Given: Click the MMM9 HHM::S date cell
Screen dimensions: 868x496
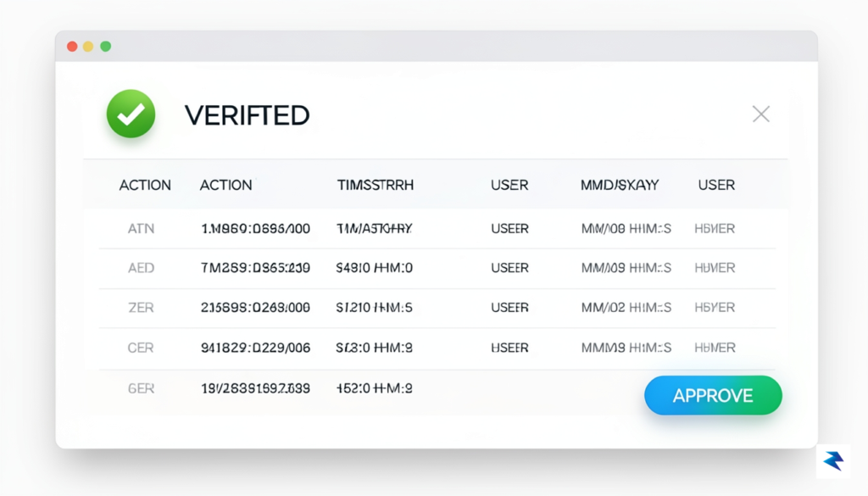Looking at the screenshot, I should coord(626,348).
